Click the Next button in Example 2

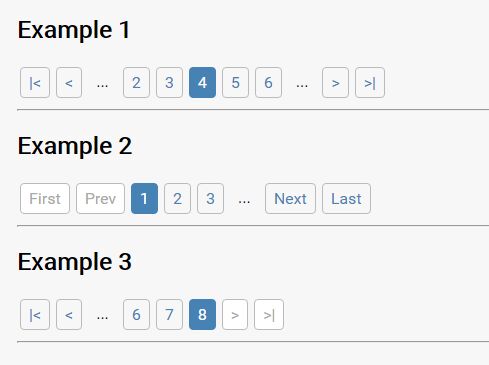(290, 199)
